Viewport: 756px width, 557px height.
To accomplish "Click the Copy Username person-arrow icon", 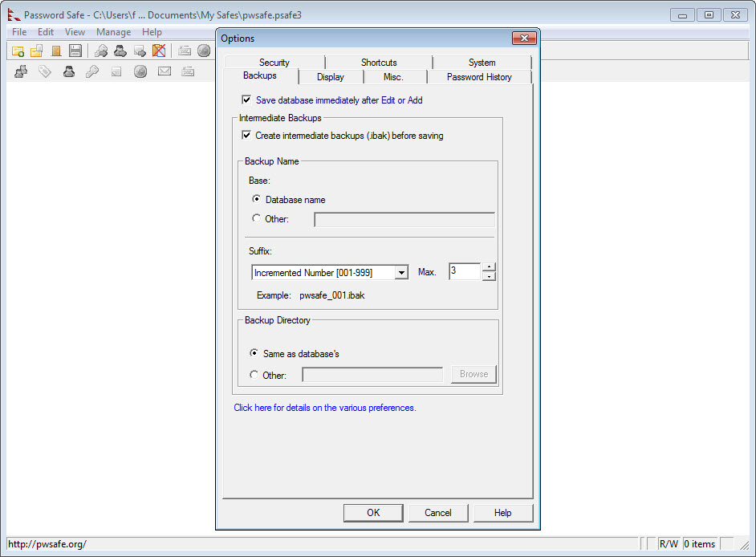I will 120,51.
